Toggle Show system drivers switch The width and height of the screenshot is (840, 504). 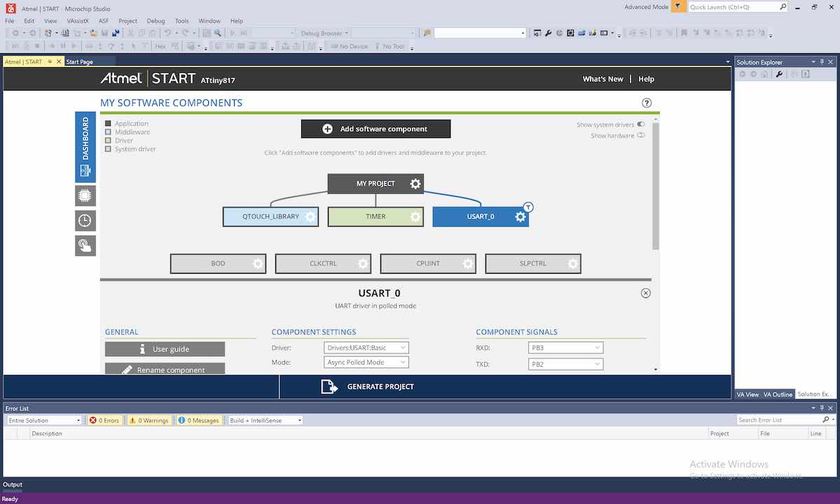click(x=640, y=125)
